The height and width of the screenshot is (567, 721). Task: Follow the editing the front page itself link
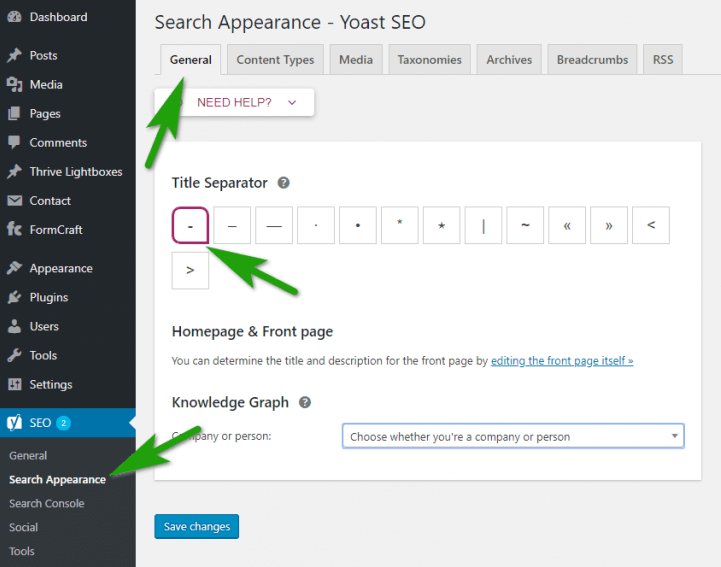(562, 361)
